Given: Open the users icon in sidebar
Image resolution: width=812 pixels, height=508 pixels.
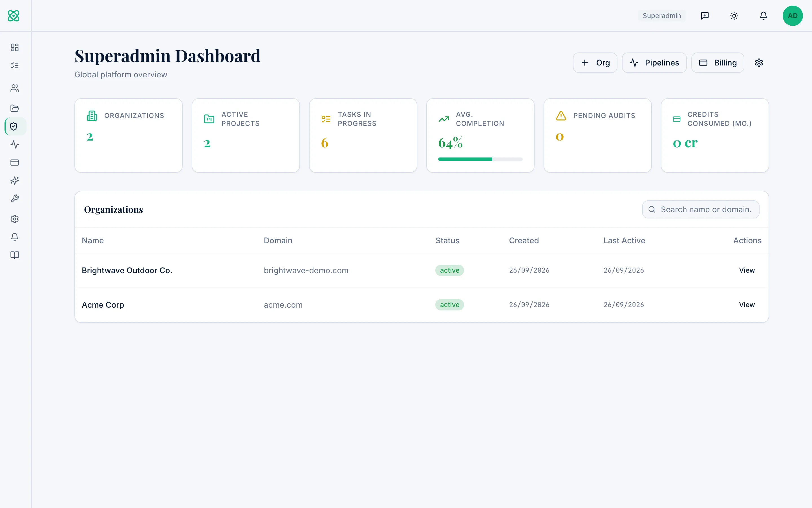Looking at the screenshot, I should (14, 88).
